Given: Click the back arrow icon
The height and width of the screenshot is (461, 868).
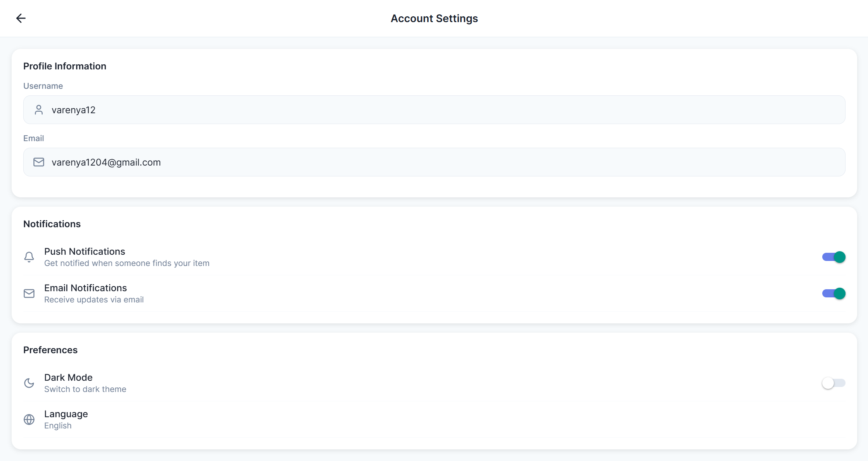Looking at the screenshot, I should [x=21, y=18].
